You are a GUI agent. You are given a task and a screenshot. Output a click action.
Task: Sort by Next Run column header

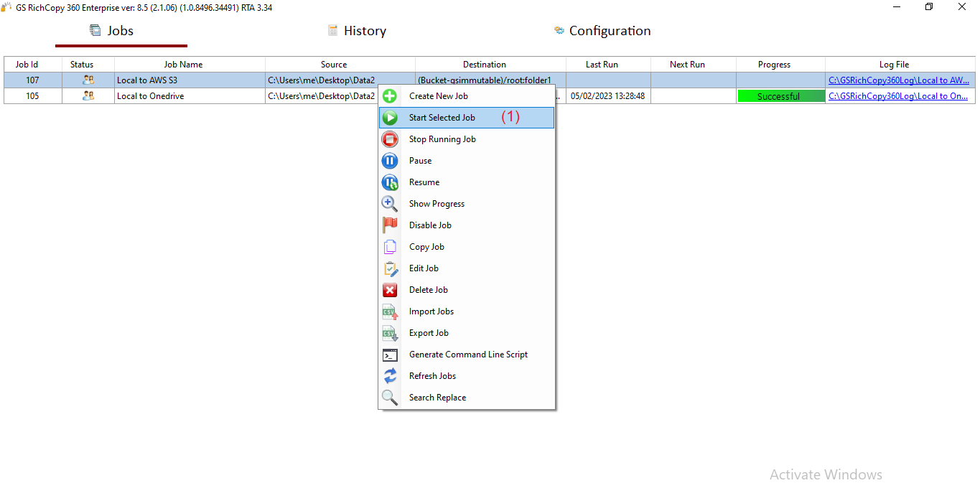tap(694, 65)
